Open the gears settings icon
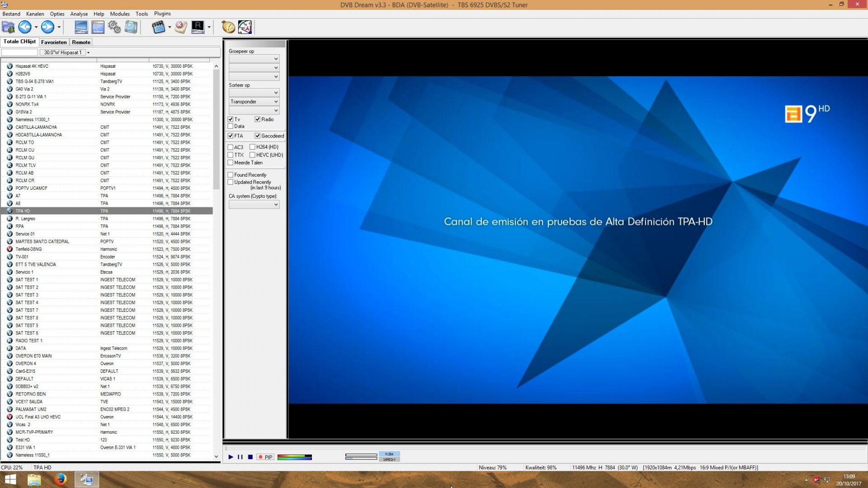The height and width of the screenshot is (488, 868). click(x=114, y=27)
